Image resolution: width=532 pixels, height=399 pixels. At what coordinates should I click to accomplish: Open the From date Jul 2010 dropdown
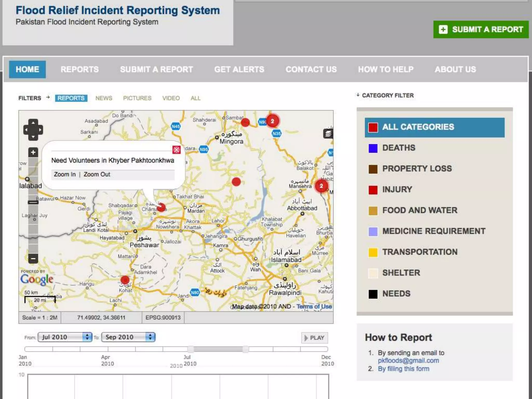click(x=65, y=337)
